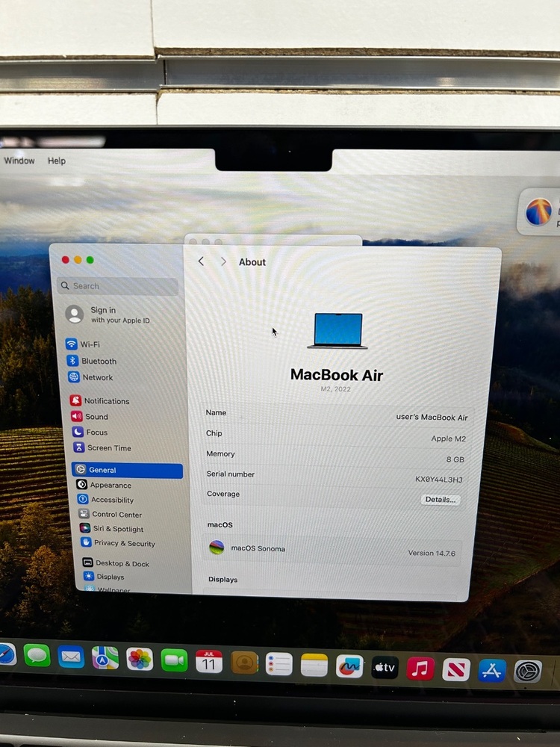The image size is (560, 747).
Task: Click the serial number KX0Y44L3HJ
Action: pos(438,480)
